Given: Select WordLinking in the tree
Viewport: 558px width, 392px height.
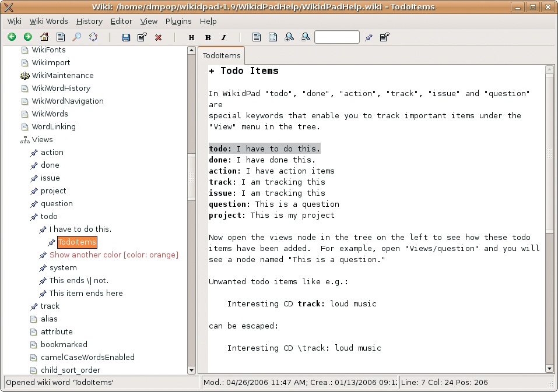Looking at the screenshot, I should click(x=54, y=126).
